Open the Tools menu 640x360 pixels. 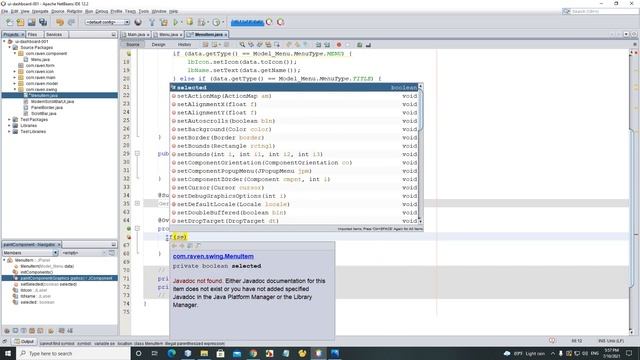click(144, 11)
